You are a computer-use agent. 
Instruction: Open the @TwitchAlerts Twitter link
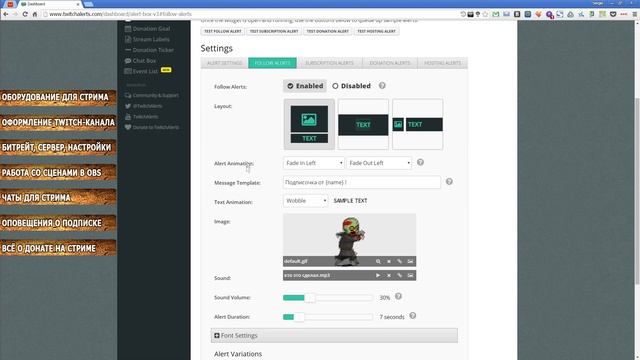tap(143, 106)
